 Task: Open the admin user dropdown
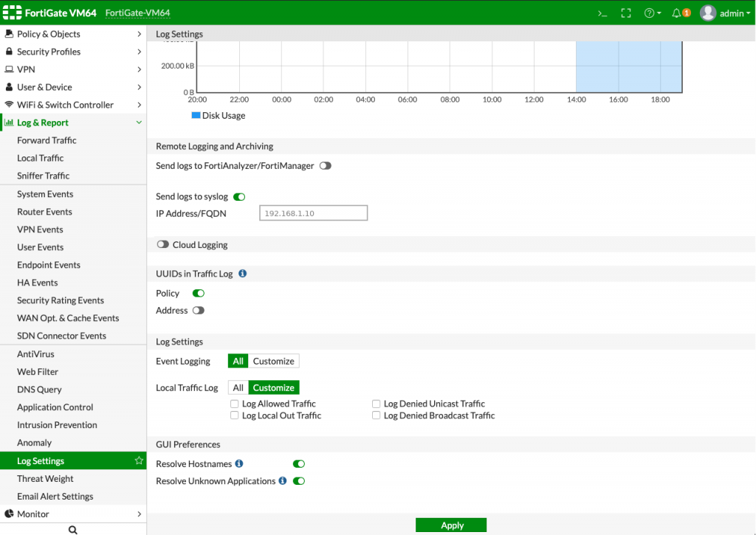(x=725, y=13)
